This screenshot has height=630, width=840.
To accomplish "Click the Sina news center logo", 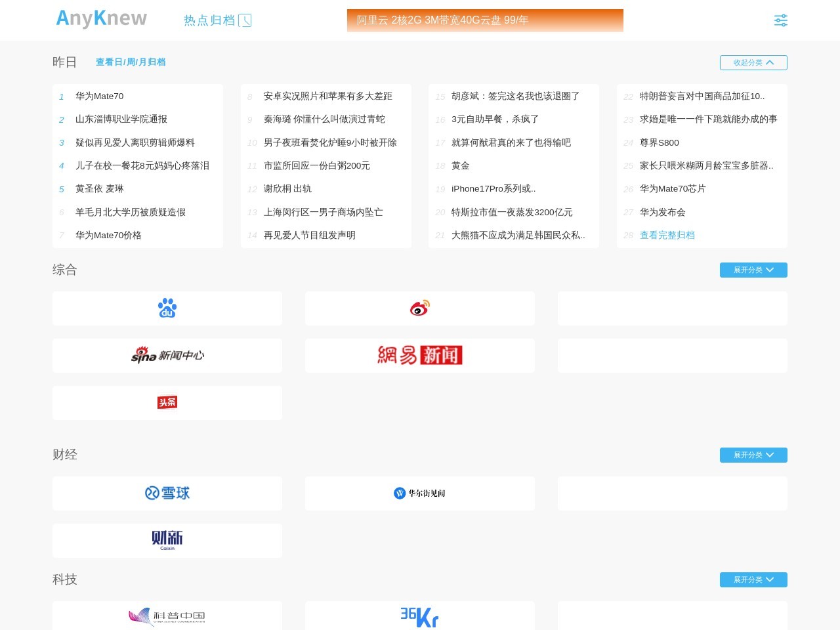I will click(x=167, y=356).
